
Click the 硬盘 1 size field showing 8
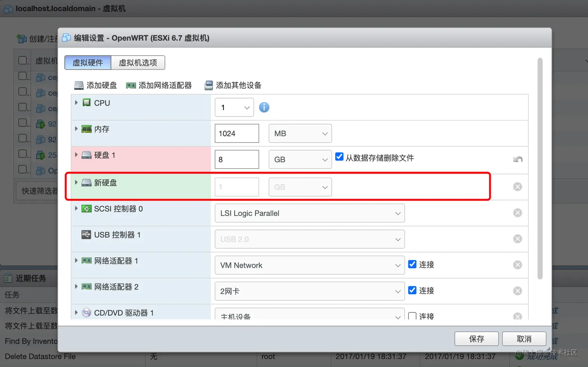click(237, 160)
